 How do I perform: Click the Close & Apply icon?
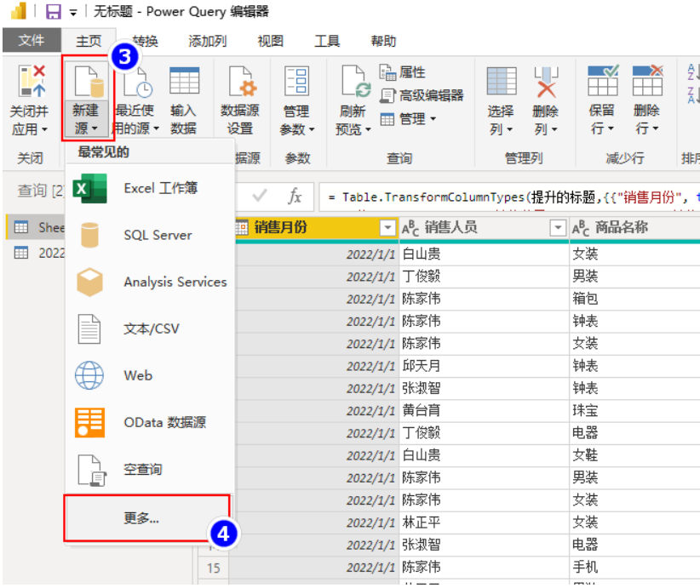point(32,81)
